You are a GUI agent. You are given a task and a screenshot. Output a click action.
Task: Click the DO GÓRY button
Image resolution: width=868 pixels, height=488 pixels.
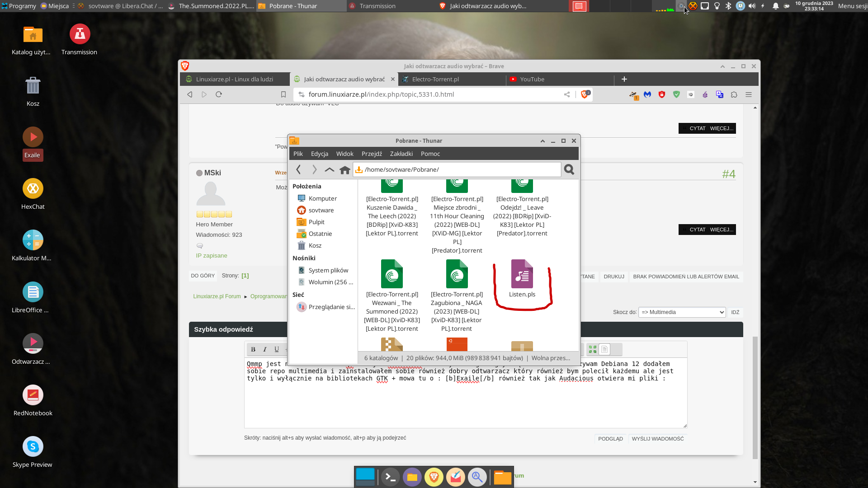(x=203, y=276)
